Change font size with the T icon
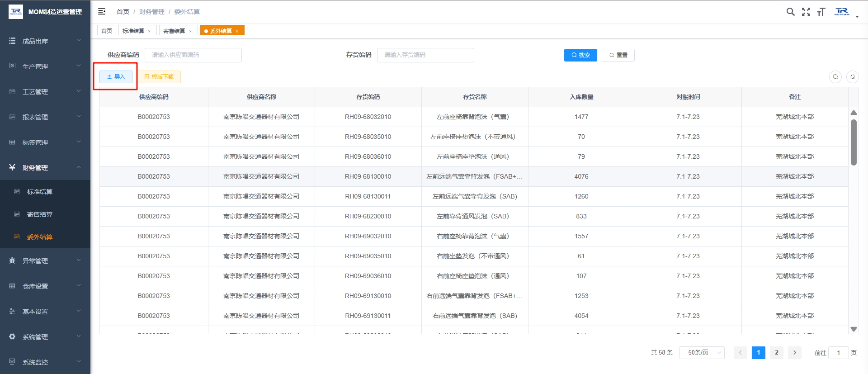This screenshot has width=868, height=374. 821,12
